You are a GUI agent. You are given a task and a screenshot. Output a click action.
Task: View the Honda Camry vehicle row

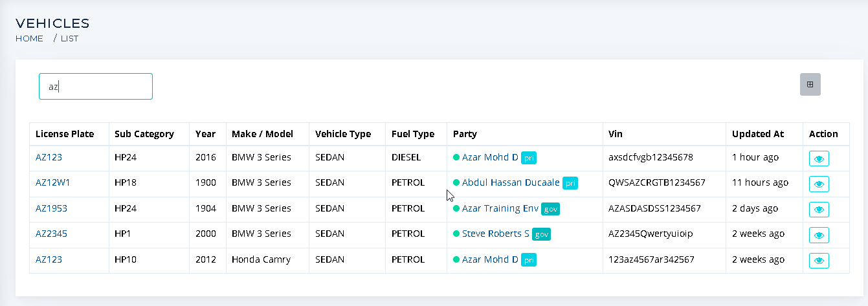click(819, 260)
